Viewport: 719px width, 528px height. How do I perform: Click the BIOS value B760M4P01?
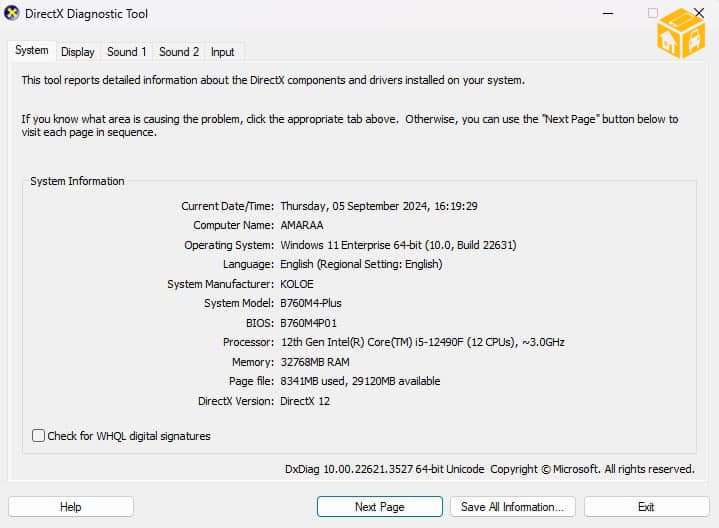pos(308,323)
